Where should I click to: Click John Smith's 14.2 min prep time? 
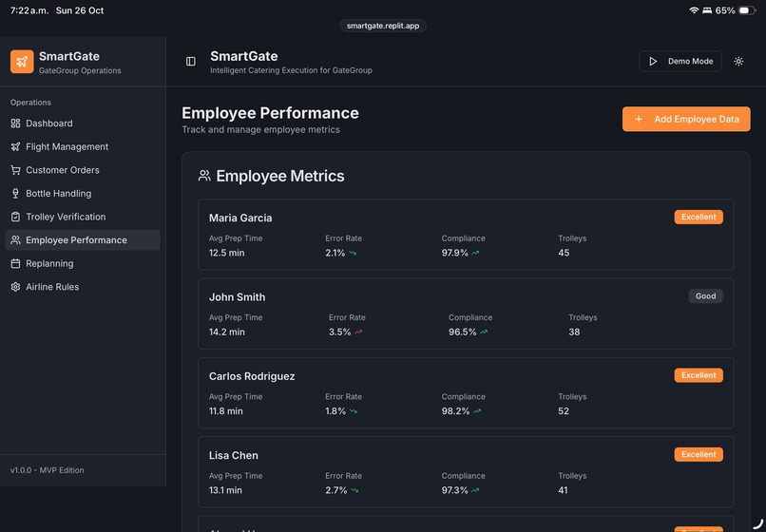coord(227,332)
